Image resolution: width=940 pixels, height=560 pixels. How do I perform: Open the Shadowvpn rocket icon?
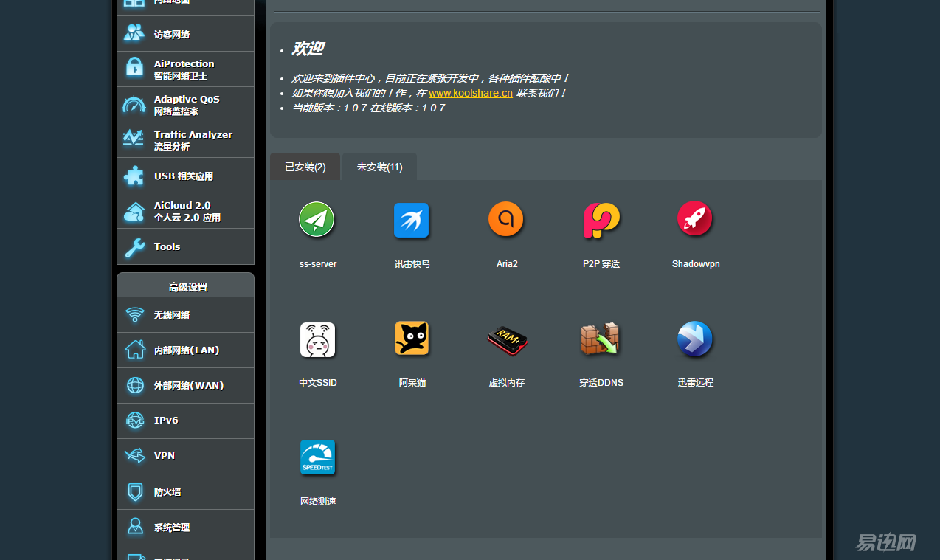[x=695, y=221]
